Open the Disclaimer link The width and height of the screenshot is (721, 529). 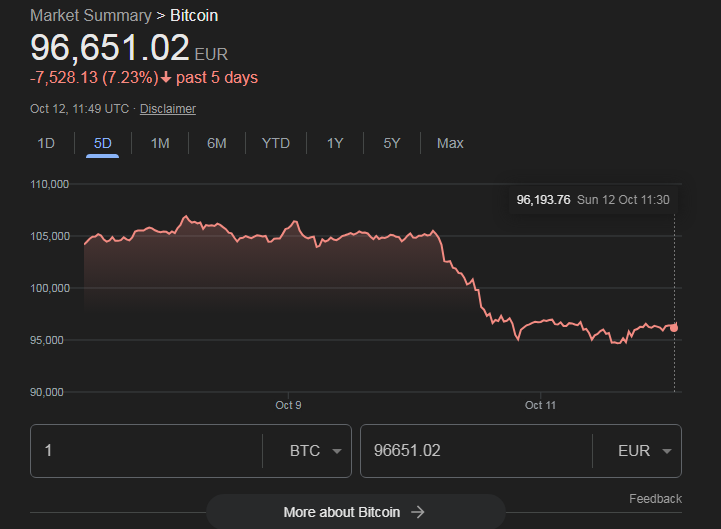168,109
